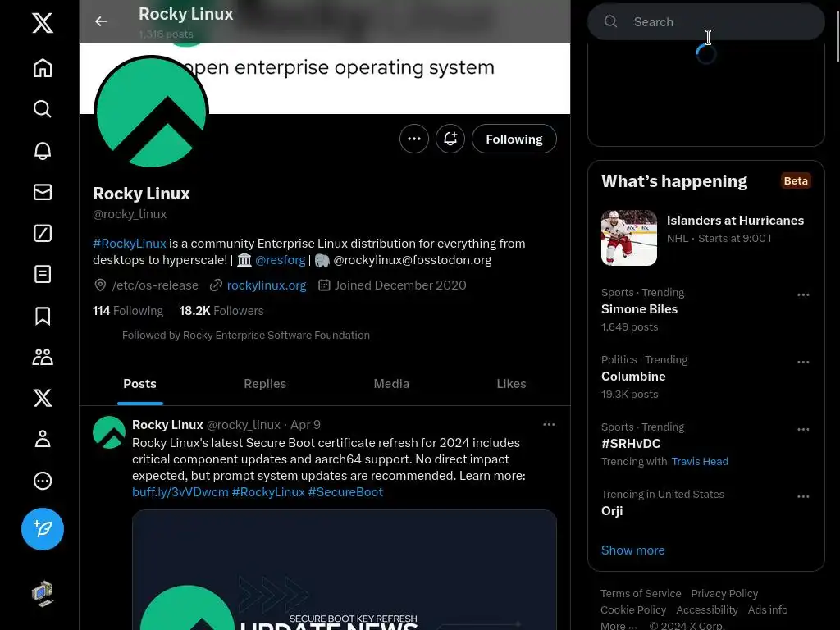Switch to the Replies tab
840x630 pixels.
point(265,384)
